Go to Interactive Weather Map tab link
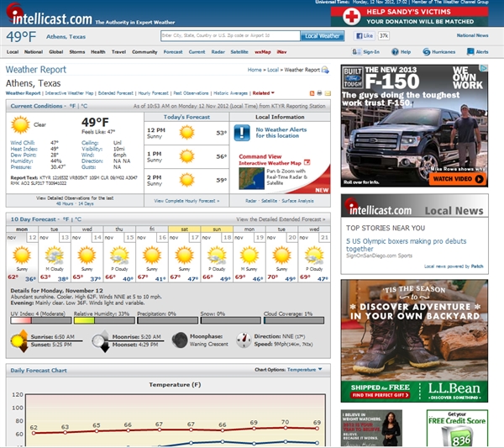This screenshot has height=448, width=504. point(69,93)
